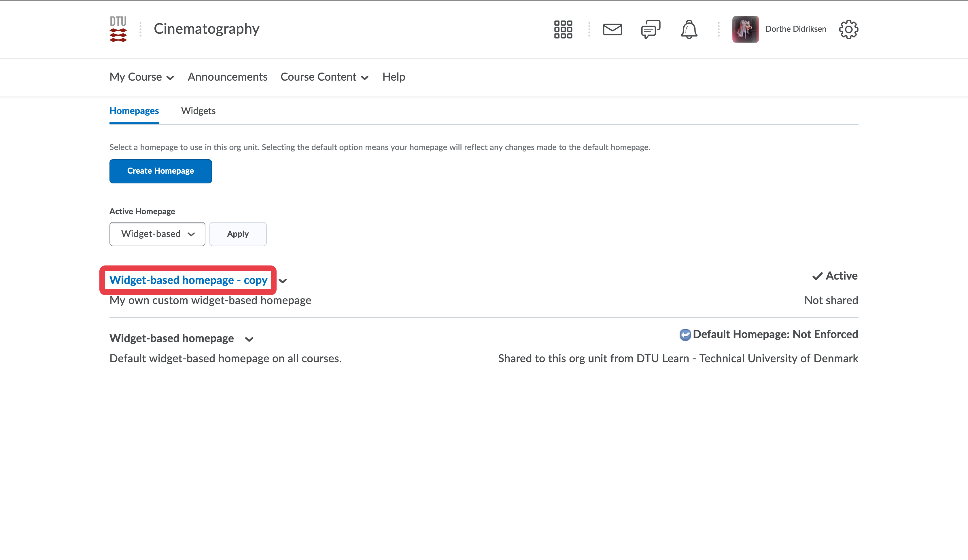This screenshot has height=560, width=968.
Task: Open actions chevron for default Widget-based homepage
Action: click(x=249, y=339)
